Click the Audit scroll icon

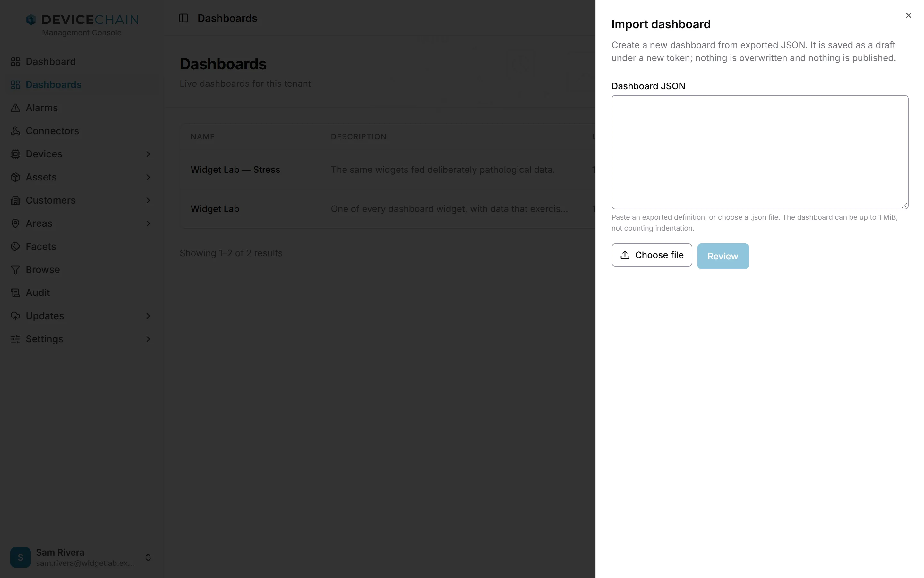pyautogui.click(x=15, y=293)
